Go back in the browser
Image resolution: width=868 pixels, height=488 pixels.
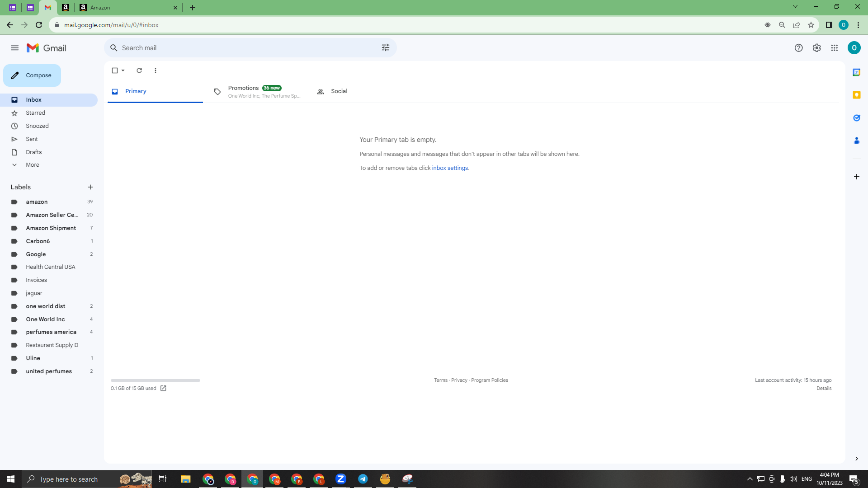point(10,25)
